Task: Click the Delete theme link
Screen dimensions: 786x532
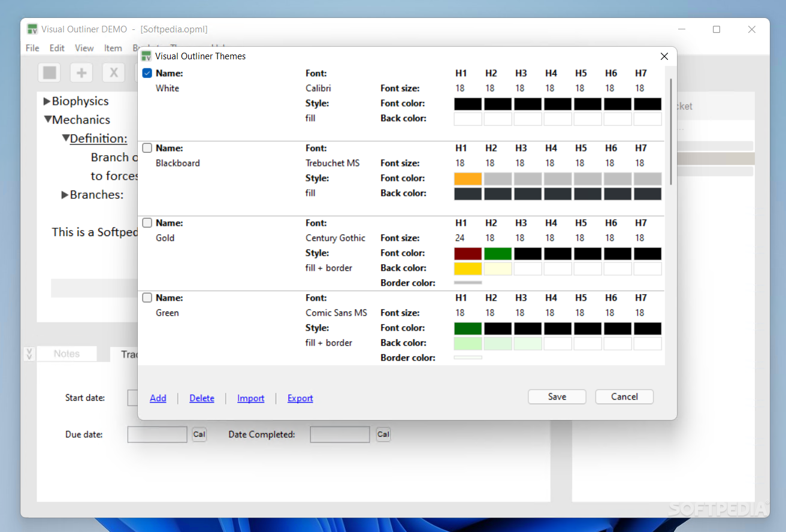Action: [x=202, y=398]
